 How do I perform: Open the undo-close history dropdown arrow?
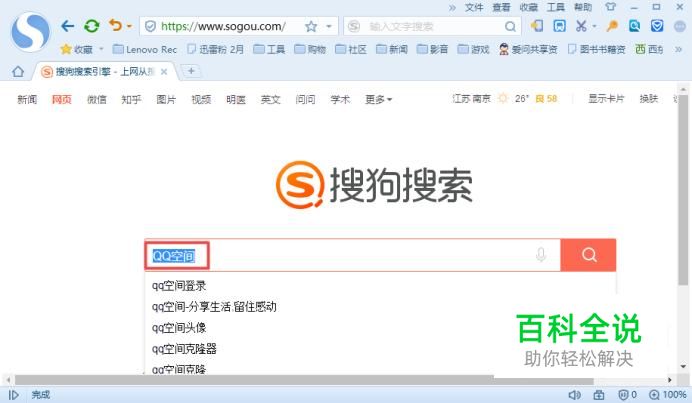pyautogui.click(x=129, y=26)
